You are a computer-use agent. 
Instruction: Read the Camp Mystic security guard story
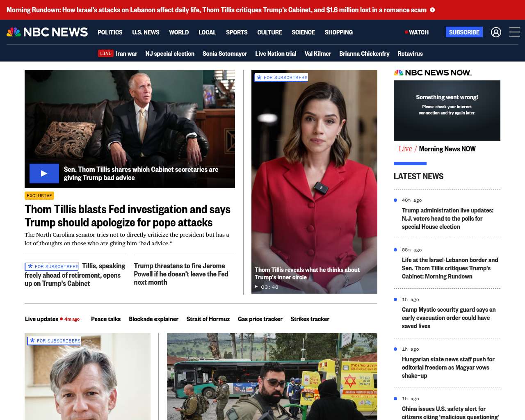pyautogui.click(x=448, y=318)
